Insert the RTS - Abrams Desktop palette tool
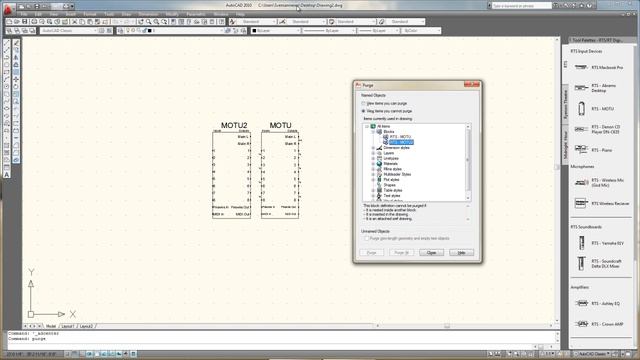Image resolution: width=640 pixels, height=360 pixels. pyautogui.click(x=597, y=88)
